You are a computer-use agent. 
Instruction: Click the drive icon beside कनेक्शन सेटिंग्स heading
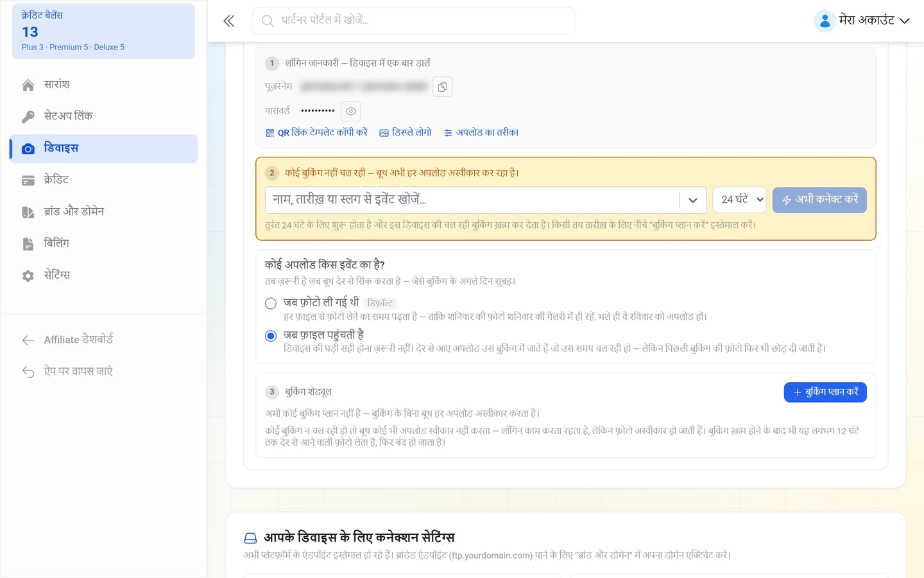[x=251, y=538]
